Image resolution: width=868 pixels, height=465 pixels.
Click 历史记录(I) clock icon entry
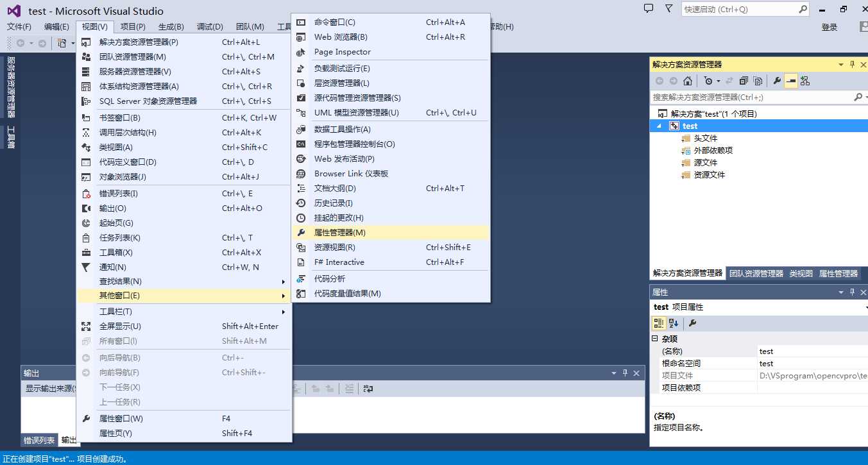pyautogui.click(x=391, y=203)
